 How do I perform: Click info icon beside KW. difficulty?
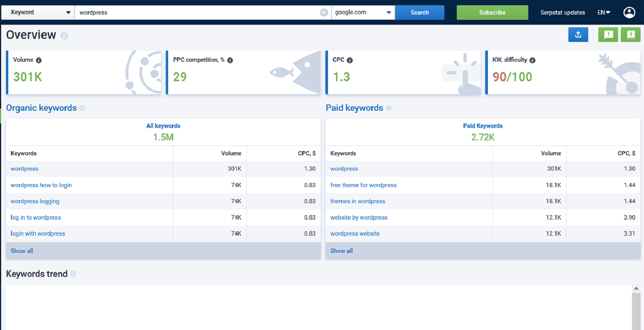coord(532,60)
